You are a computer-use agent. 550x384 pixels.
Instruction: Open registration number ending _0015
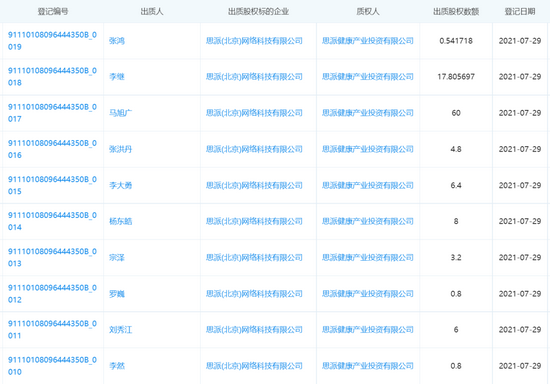pos(52,185)
